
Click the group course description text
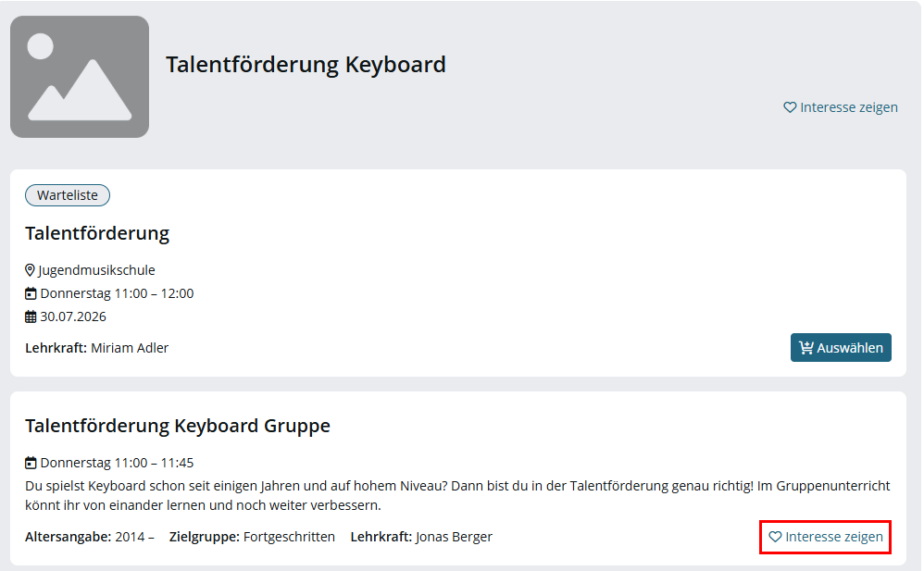[x=457, y=495]
